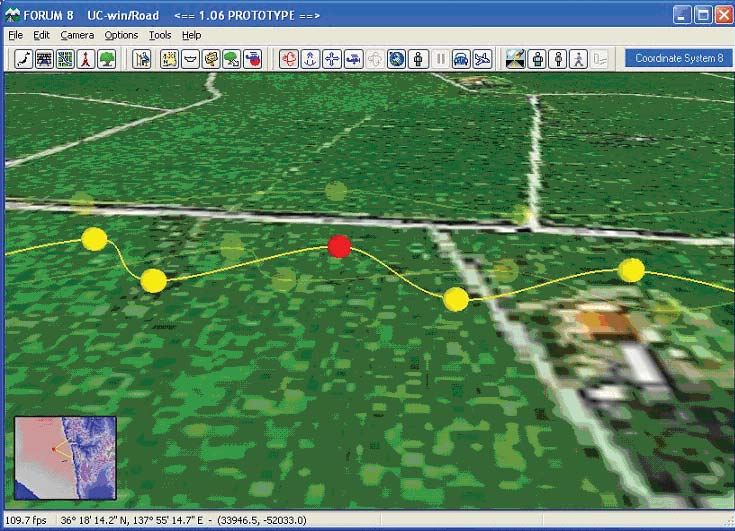Click the person beside gate icon
Viewport: 735px width, 531px height.
click(141, 60)
